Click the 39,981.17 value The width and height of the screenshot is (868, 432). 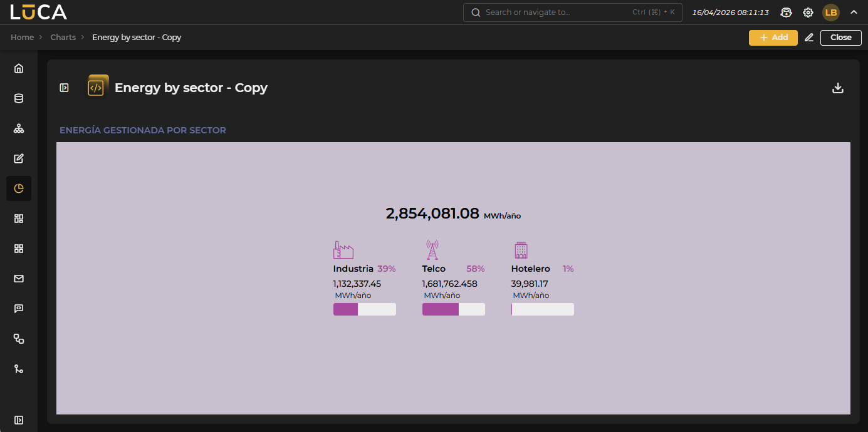(x=530, y=284)
